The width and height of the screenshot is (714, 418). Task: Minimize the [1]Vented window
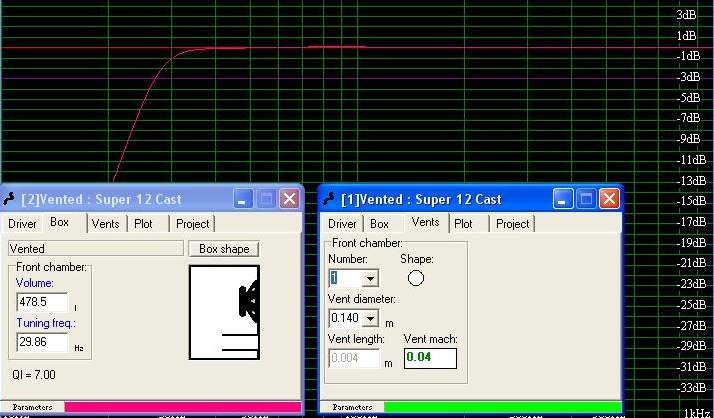tap(563, 199)
